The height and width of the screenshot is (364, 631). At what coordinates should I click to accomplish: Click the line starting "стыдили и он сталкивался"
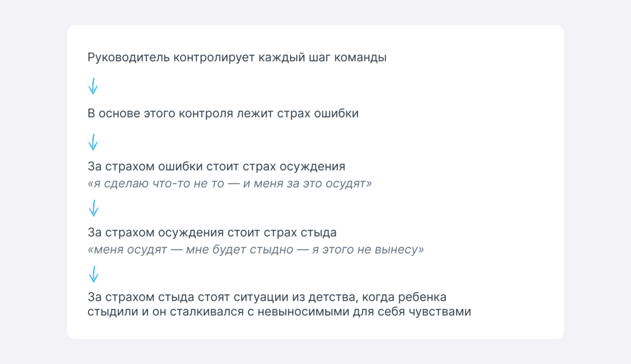[x=279, y=311]
